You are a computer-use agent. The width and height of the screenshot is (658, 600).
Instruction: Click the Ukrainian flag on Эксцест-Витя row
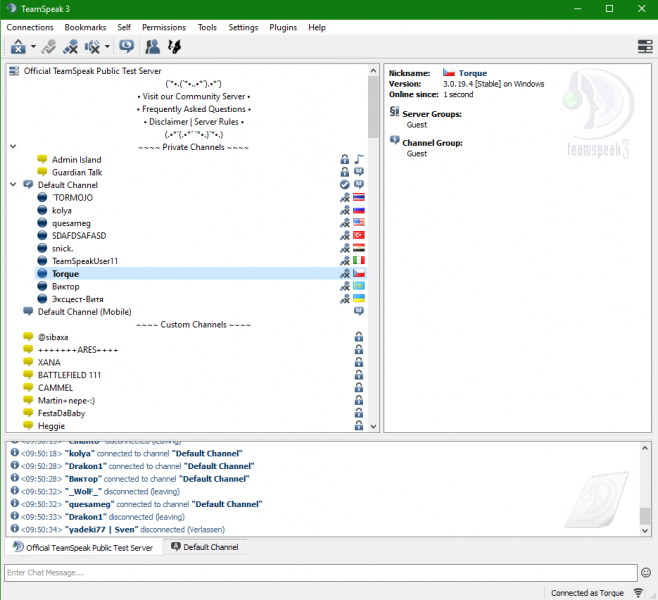point(359,298)
